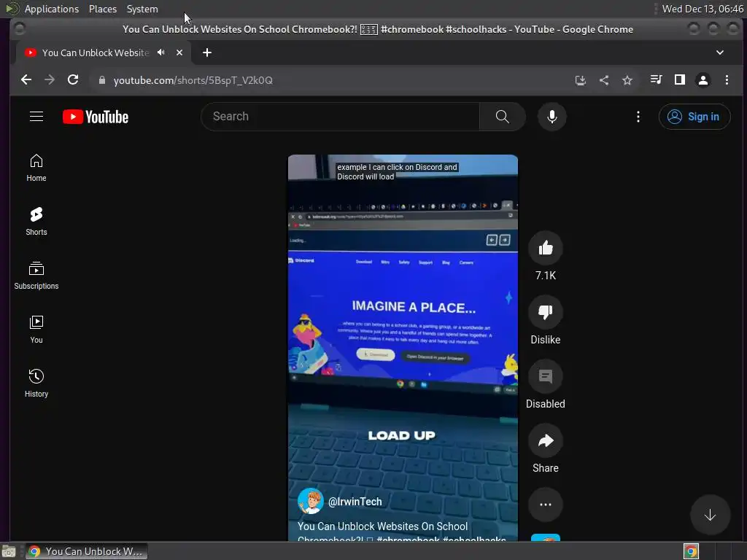Share this page from address bar

click(603, 80)
